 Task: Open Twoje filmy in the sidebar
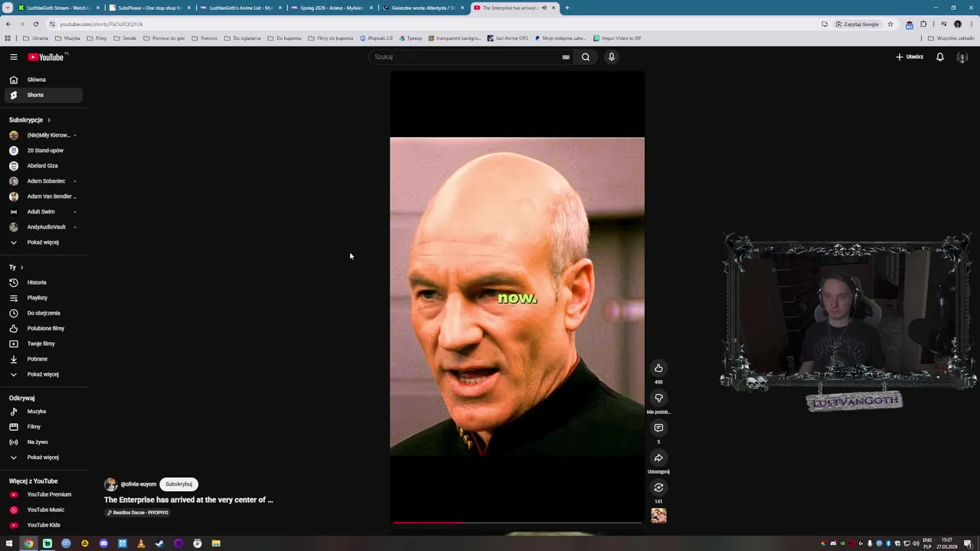coord(43,344)
